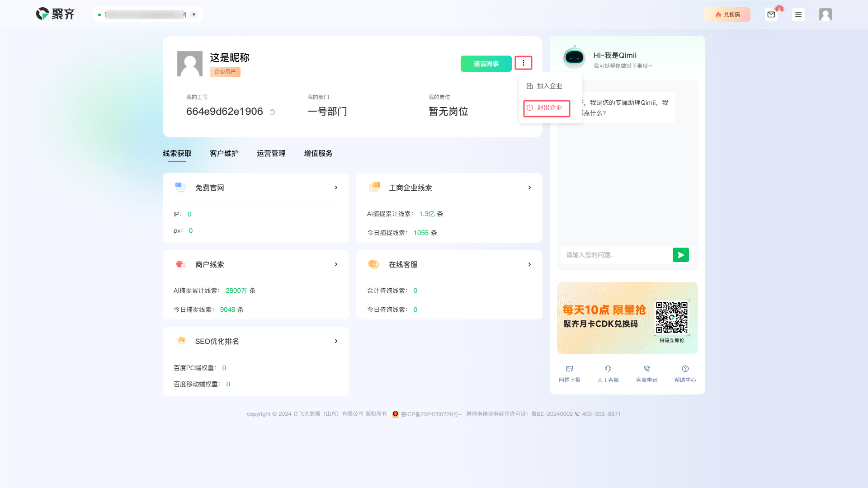This screenshot has height=488, width=868.
Task: Expand the 商户线索 card chevron
Action: coord(336,264)
